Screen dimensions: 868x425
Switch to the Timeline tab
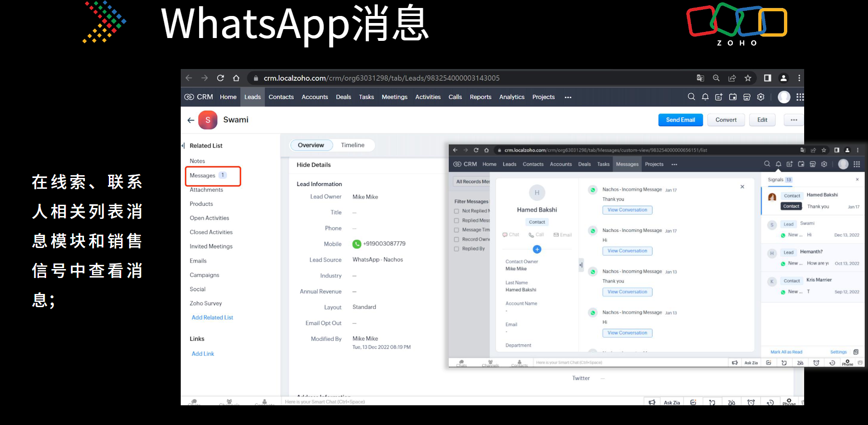353,145
